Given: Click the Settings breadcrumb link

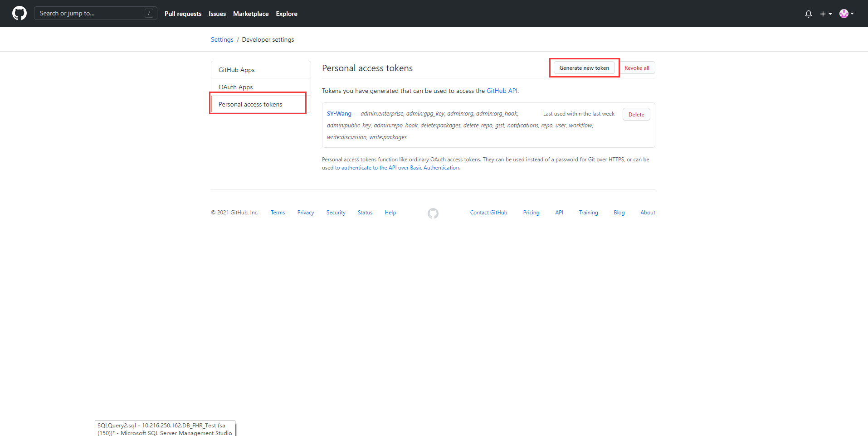Looking at the screenshot, I should point(222,40).
